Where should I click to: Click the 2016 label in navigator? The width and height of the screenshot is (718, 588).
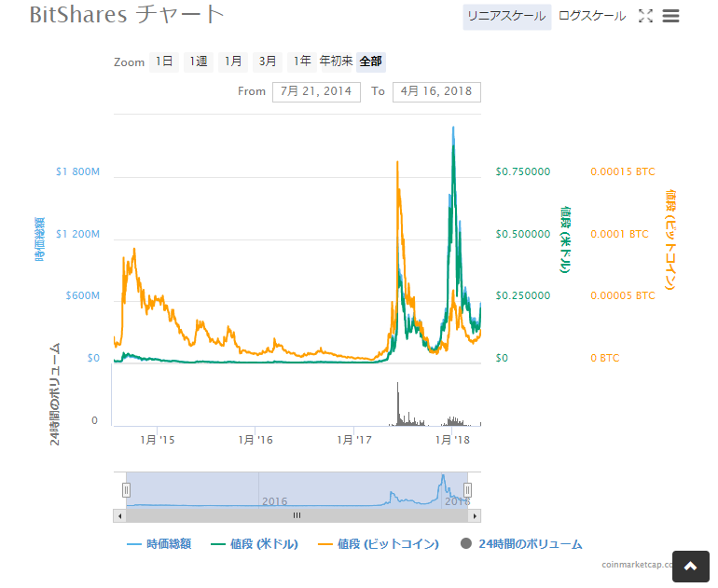pos(275,501)
